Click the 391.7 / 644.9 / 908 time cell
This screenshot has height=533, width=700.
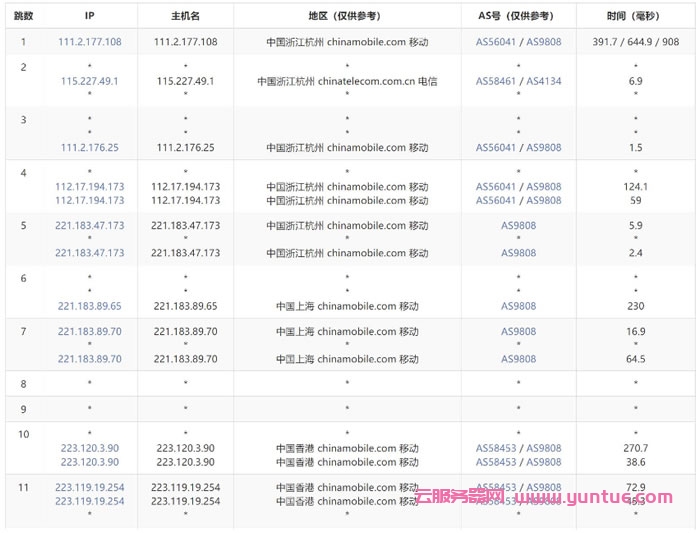click(x=636, y=42)
